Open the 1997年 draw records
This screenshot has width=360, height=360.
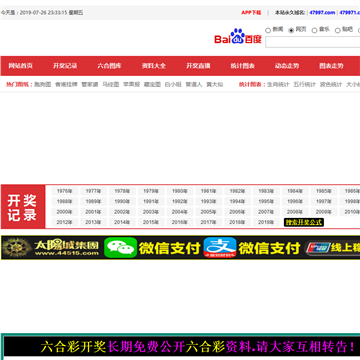[x=324, y=202]
